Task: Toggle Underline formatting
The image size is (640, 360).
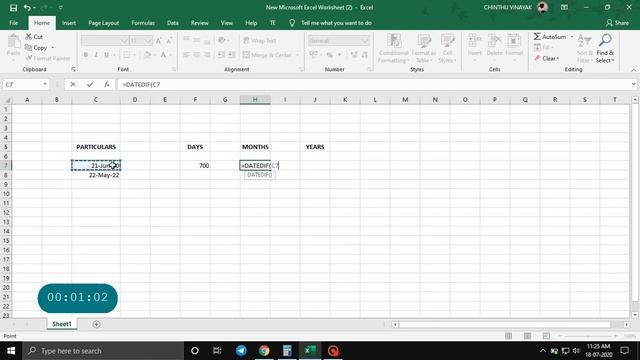Action: [x=107, y=55]
